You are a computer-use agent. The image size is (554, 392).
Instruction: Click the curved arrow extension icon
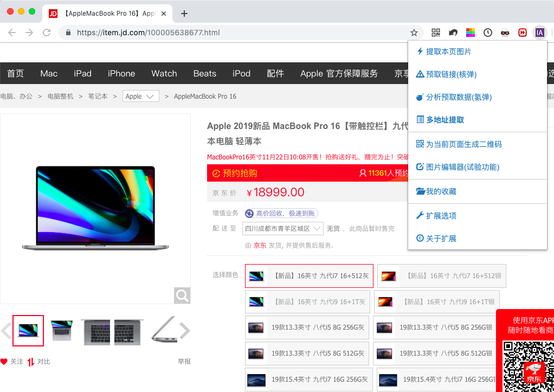tap(453, 33)
